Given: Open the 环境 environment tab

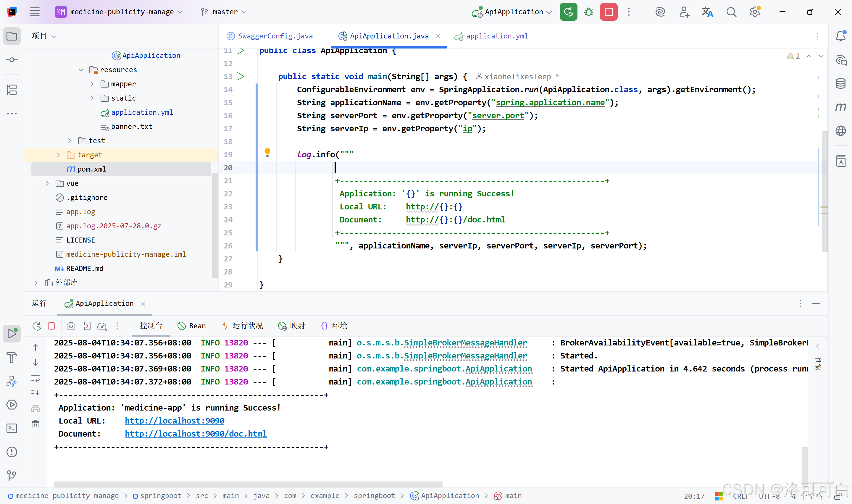Looking at the screenshot, I should 333,326.
